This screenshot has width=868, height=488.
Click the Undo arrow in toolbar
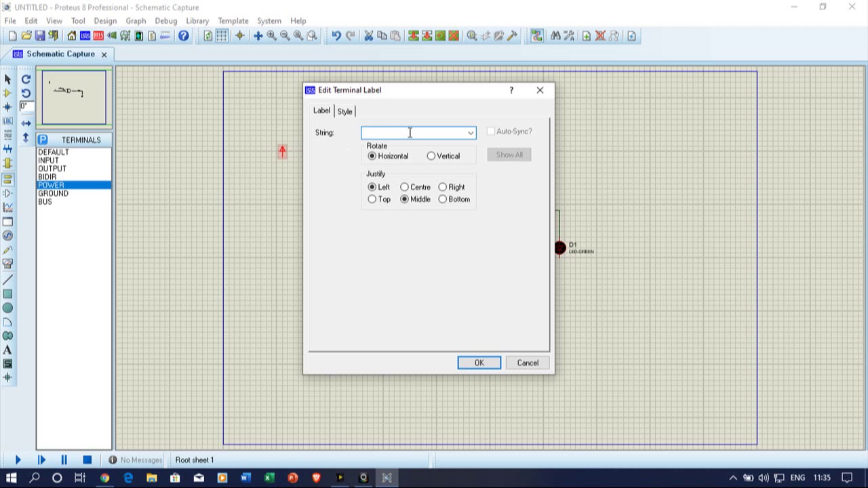[x=336, y=36]
